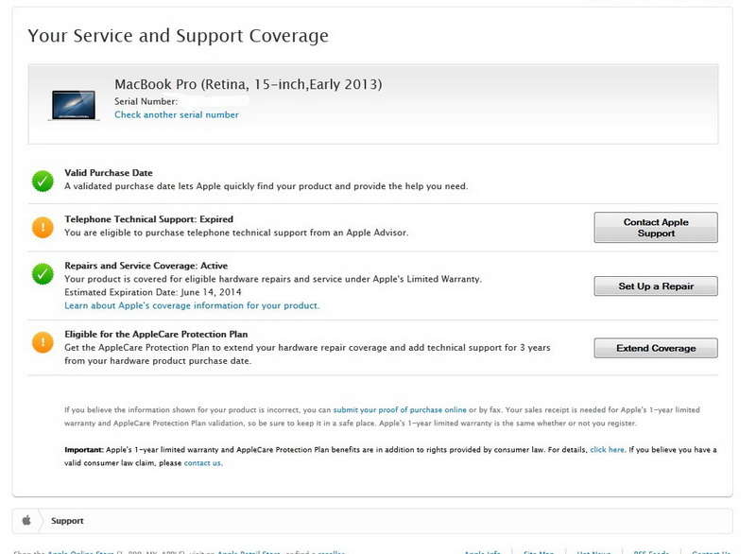The image size is (756, 554).
Task: Click the Repairs and Service Coverage: Active heading
Action: click(146, 266)
